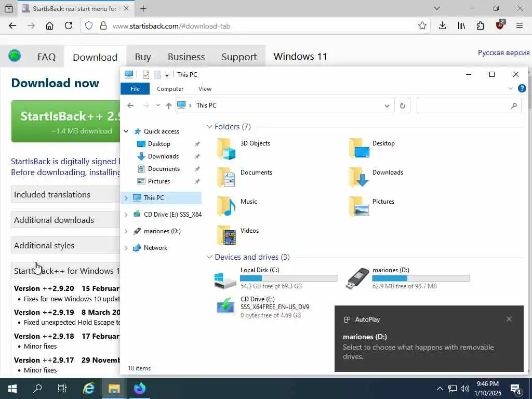Reload the StartIsBack web page

tap(69, 26)
